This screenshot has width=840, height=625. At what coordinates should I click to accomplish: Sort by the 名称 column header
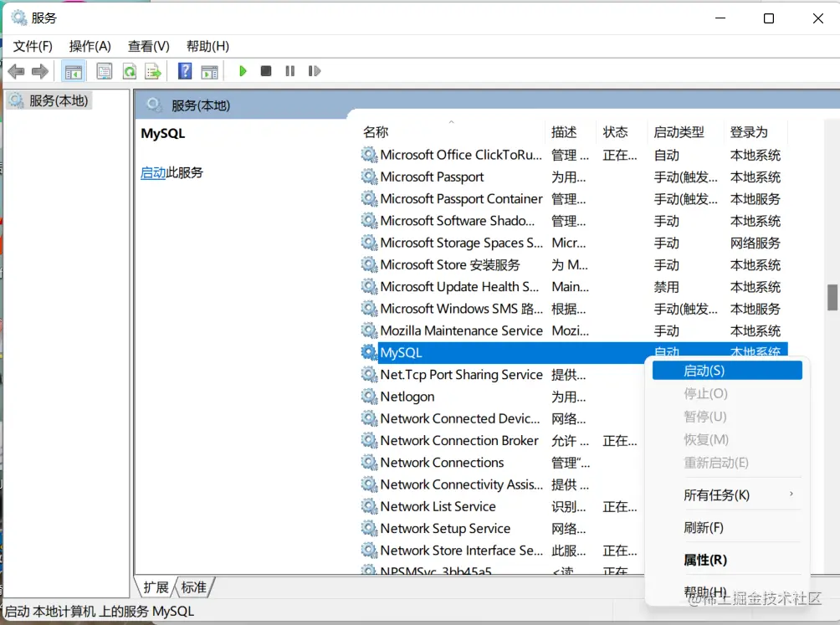[451, 131]
